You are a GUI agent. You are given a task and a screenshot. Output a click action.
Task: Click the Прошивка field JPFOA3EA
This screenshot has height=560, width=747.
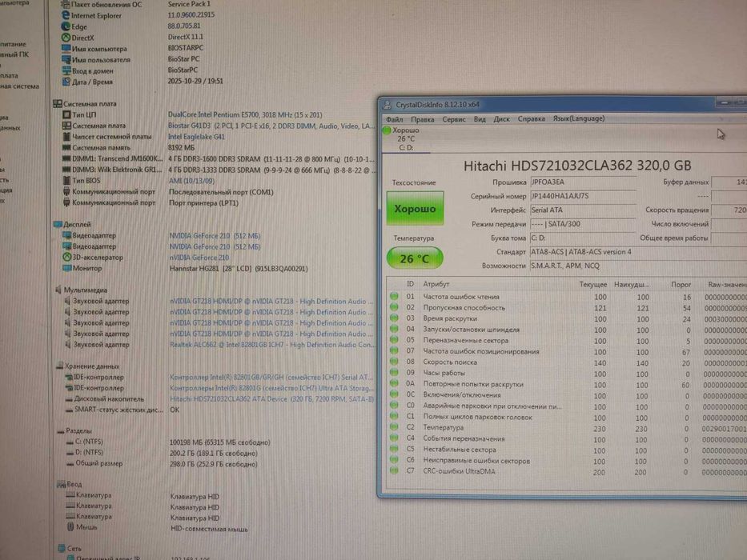583,182
